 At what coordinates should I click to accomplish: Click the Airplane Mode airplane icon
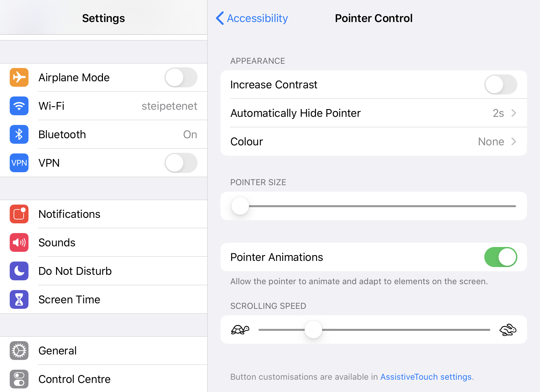19,77
